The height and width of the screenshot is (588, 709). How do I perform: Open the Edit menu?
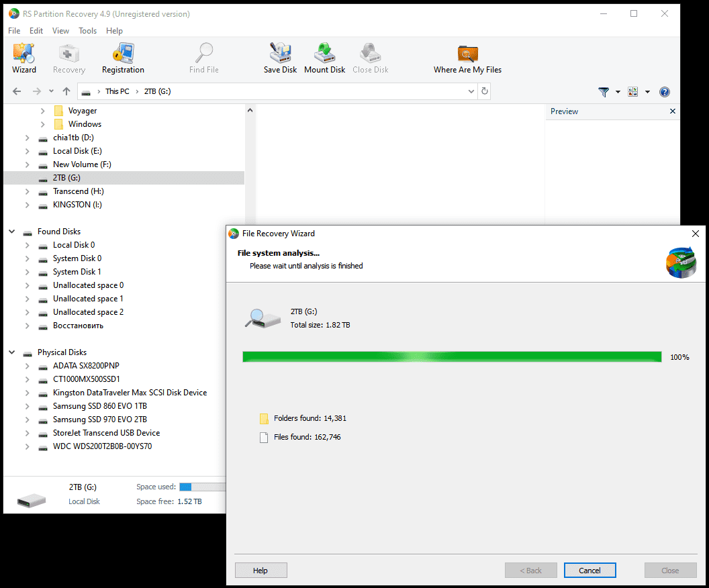36,31
